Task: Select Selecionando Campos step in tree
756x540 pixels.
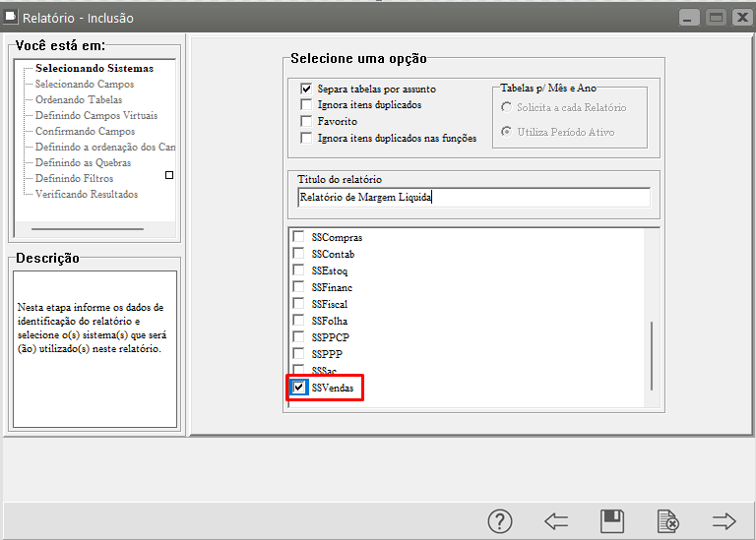Action: (x=85, y=85)
